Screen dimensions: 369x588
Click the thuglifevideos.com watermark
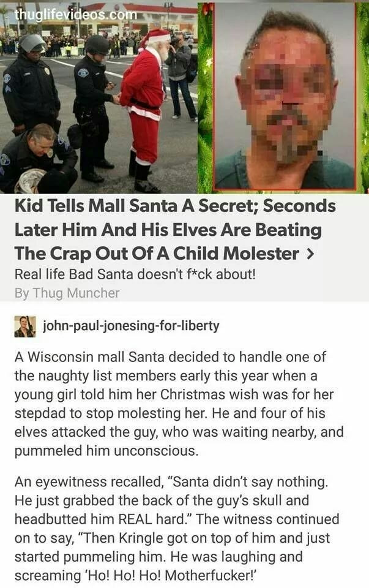[76, 14]
